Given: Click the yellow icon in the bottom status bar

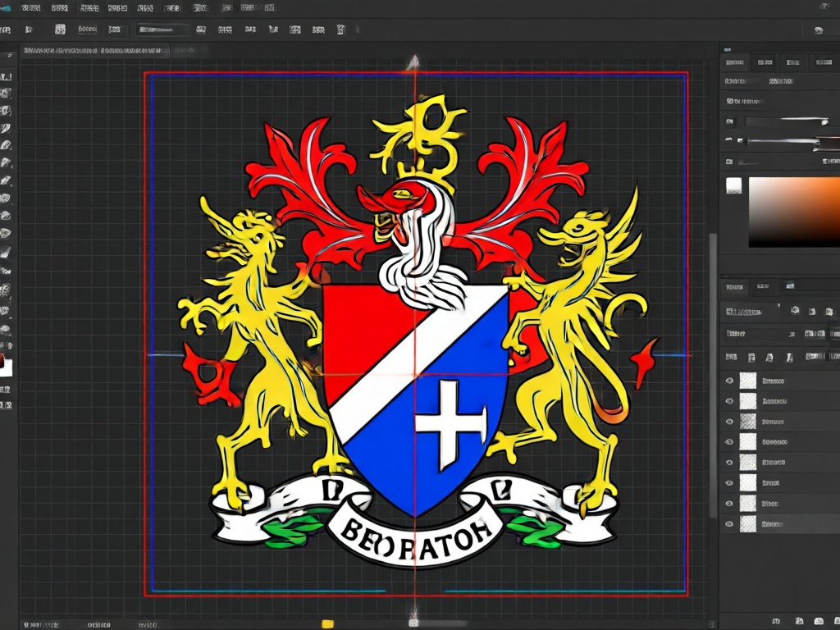Looking at the screenshot, I should [327, 623].
